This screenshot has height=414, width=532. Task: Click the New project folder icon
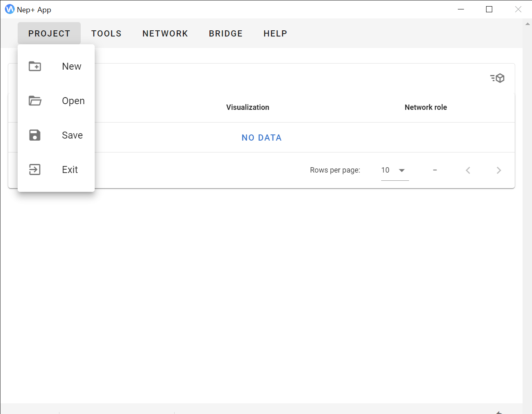pos(35,66)
